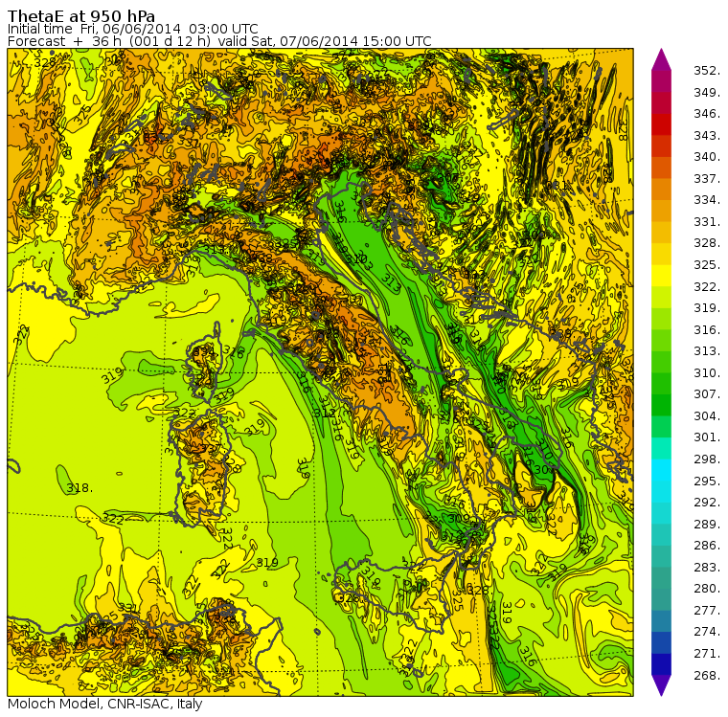This screenshot has height=717, width=728.
Task: Select the title 'ThetaE at 950 hPa'
Action: coord(81,16)
